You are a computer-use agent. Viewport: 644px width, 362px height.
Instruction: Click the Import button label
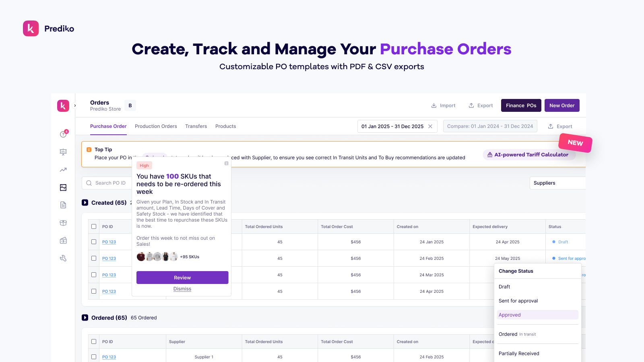[x=448, y=105]
